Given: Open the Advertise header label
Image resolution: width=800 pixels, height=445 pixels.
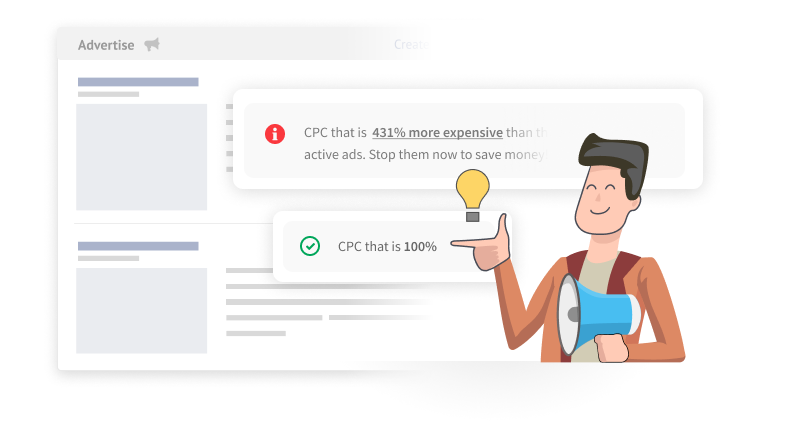Looking at the screenshot, I should 106,45.
